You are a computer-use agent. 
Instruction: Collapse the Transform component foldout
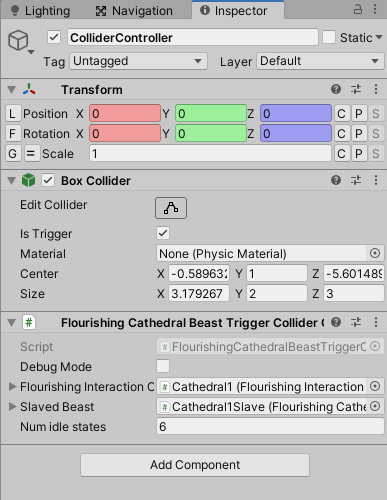point(12,90)
